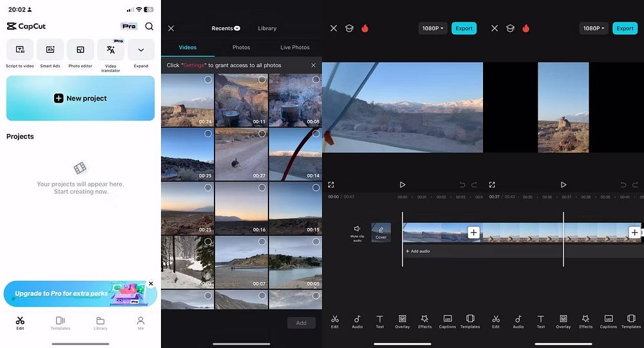
Task: Toggle fullscreen preview in 00:00 editor
Action: click(331, 185)
